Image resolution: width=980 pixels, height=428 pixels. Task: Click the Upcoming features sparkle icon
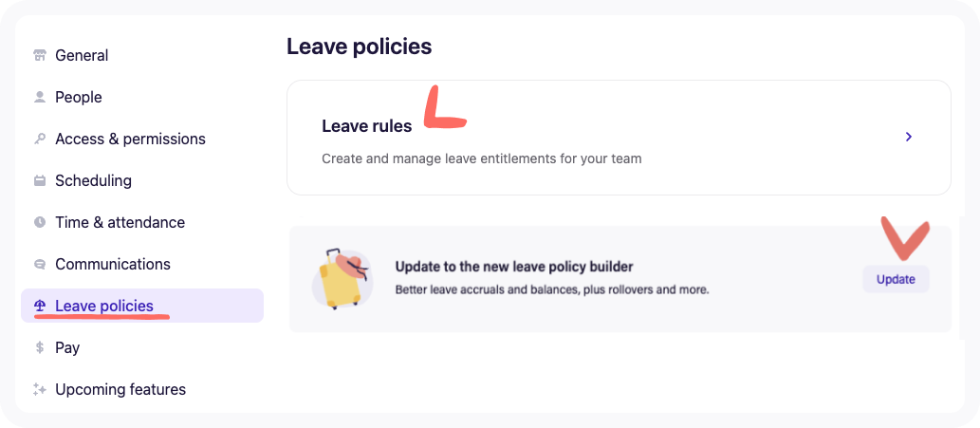coord(40,389)
